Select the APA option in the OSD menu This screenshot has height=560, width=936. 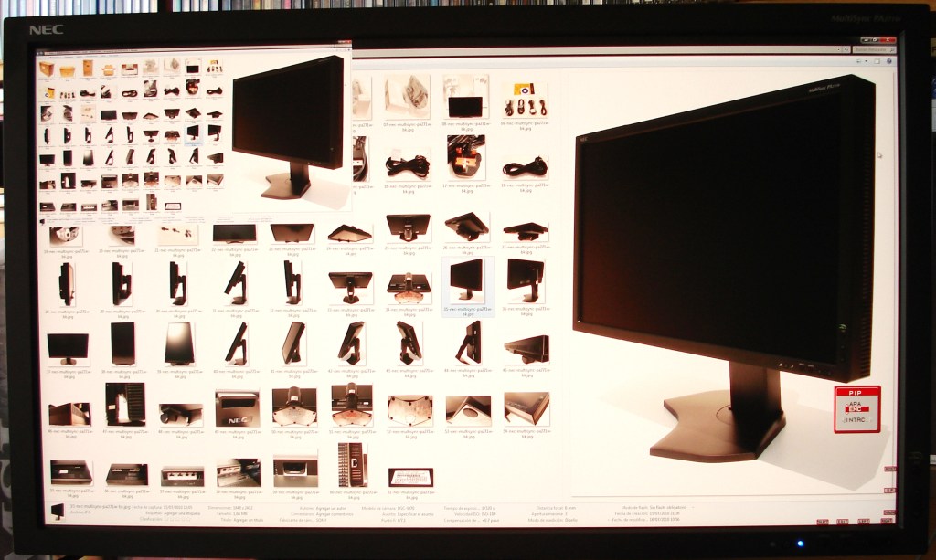pos(856,403)
